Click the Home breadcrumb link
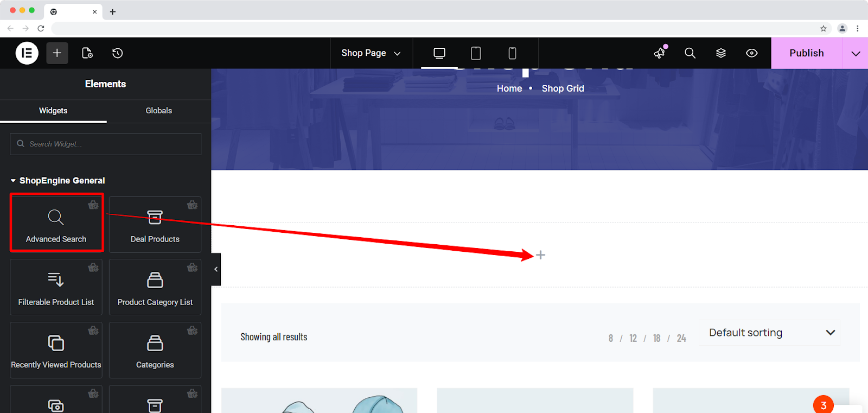The height and width of the screenshot is (413, 868). (509, 88)
